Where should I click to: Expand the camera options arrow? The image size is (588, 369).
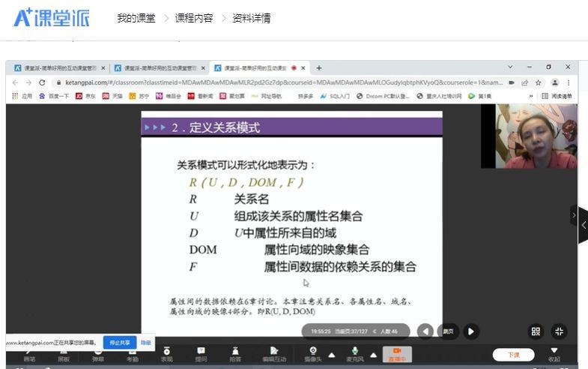(x=332, y=355)
